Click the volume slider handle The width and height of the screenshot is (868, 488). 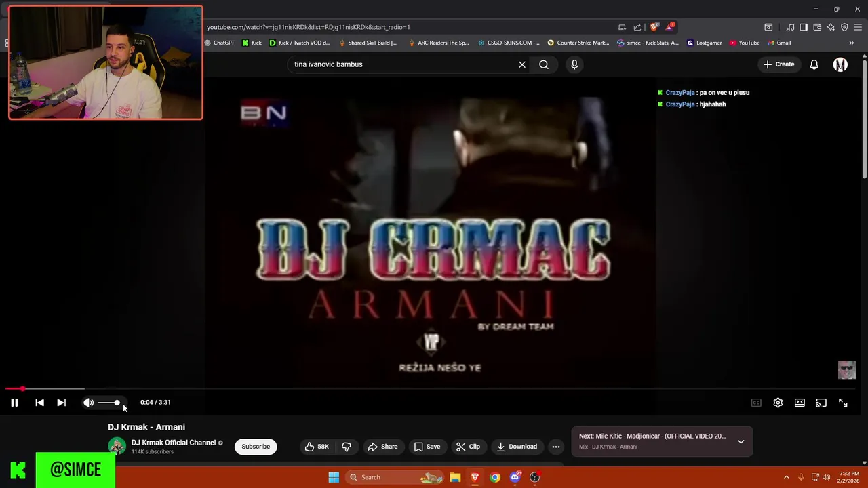coord(117,403)
